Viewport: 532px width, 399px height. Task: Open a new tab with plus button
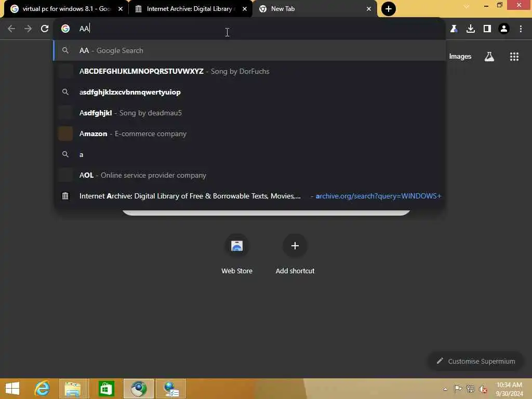point(389,9)
